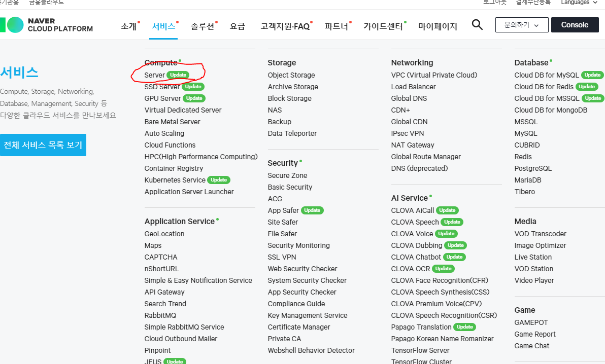
Task: Open VPC (Virtual Private Cloud)
Action: (x=434, y=75)
